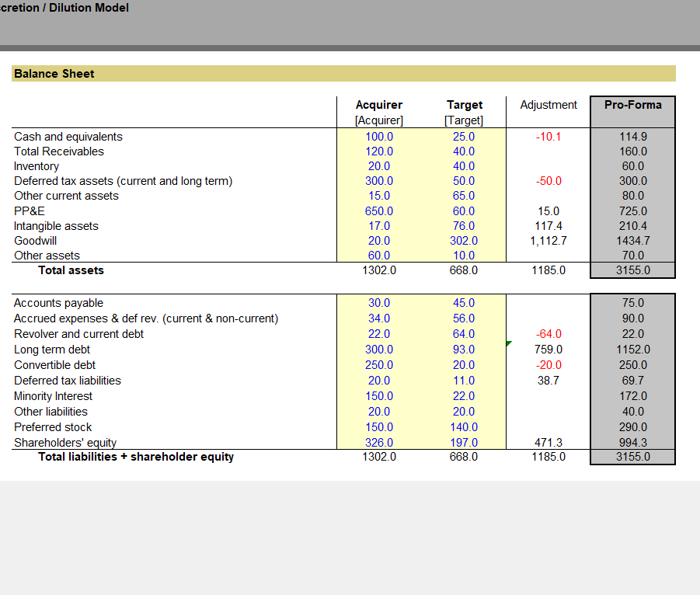The image size is (700, 595).
Task: Click Pro-Forma PP&E value 725.0
Action: [x=633, y=211]
